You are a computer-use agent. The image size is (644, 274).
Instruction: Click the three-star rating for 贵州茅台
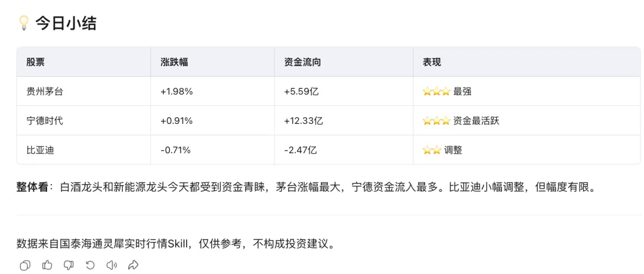pyautogui.click(x=436, y=91)
